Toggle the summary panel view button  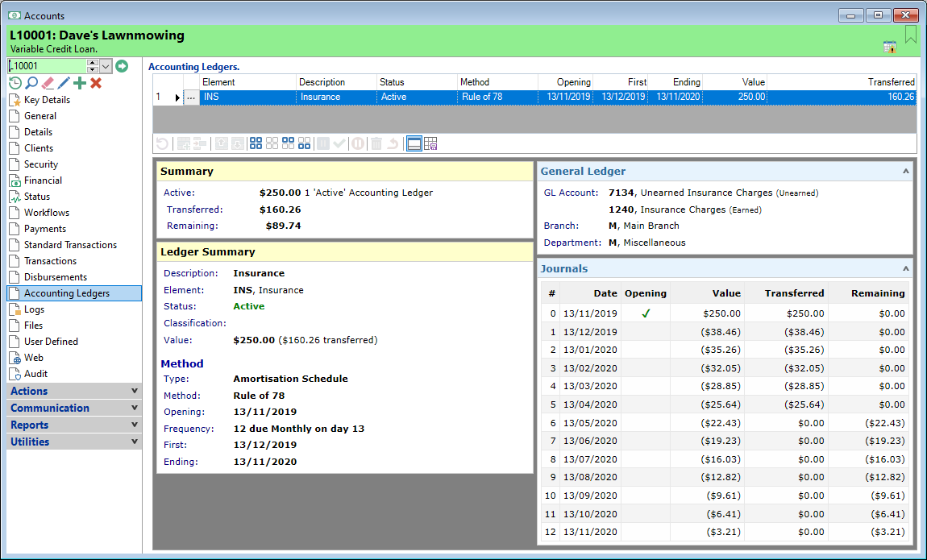pos(414,143)
